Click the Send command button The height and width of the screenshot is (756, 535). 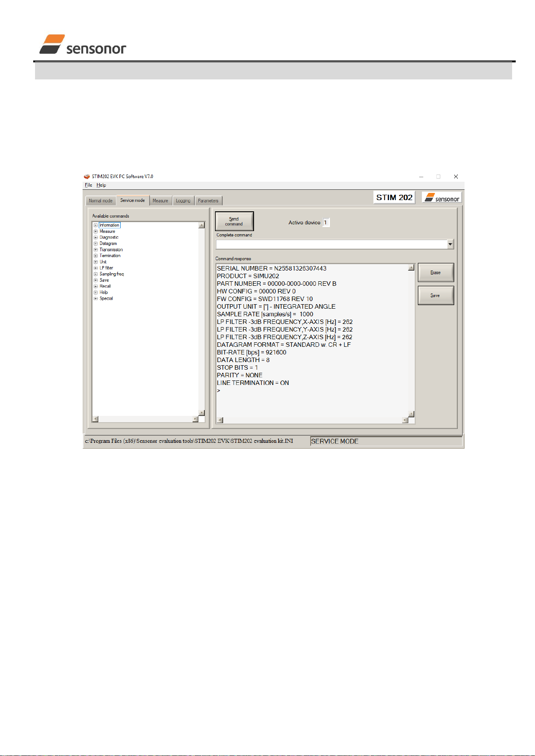click(234, 221)
